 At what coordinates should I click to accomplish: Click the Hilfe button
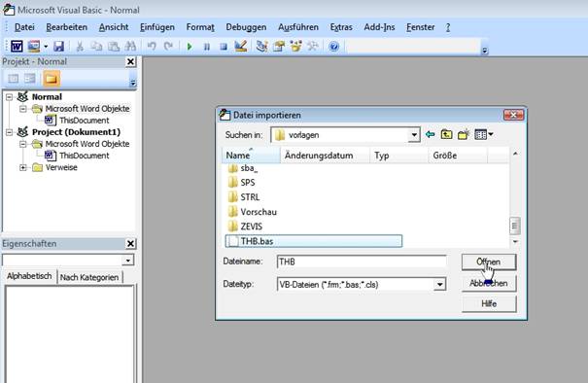coord(489,304)
